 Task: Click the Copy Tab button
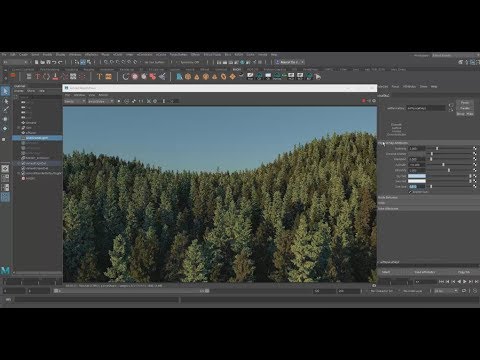click(x=463, y=272)
